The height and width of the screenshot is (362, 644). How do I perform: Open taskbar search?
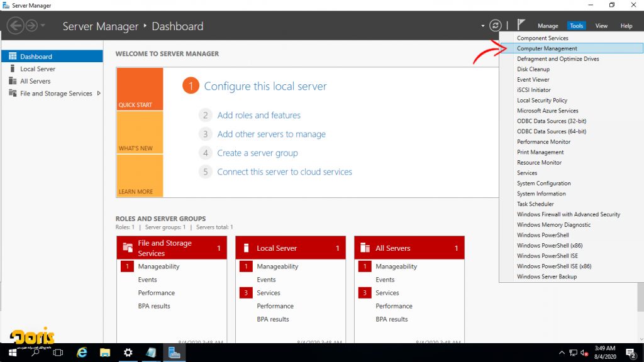pyautogui.click(x=35, y=353)
